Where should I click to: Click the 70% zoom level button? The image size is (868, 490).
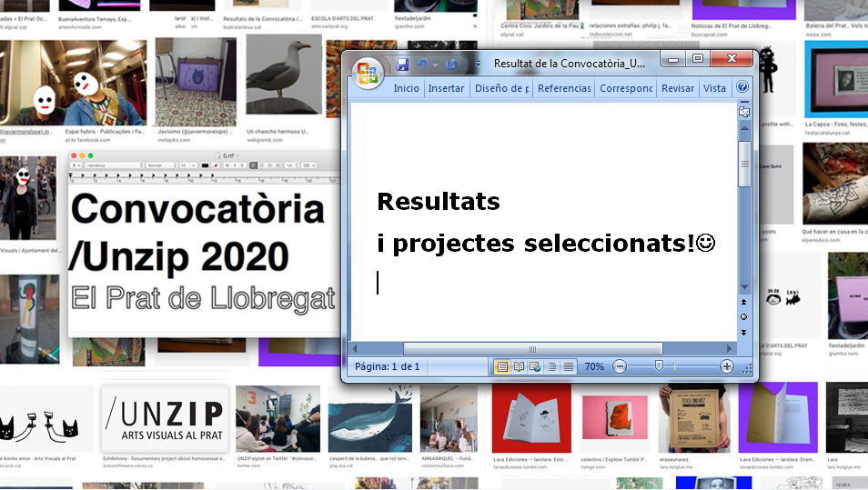point(594,366)
